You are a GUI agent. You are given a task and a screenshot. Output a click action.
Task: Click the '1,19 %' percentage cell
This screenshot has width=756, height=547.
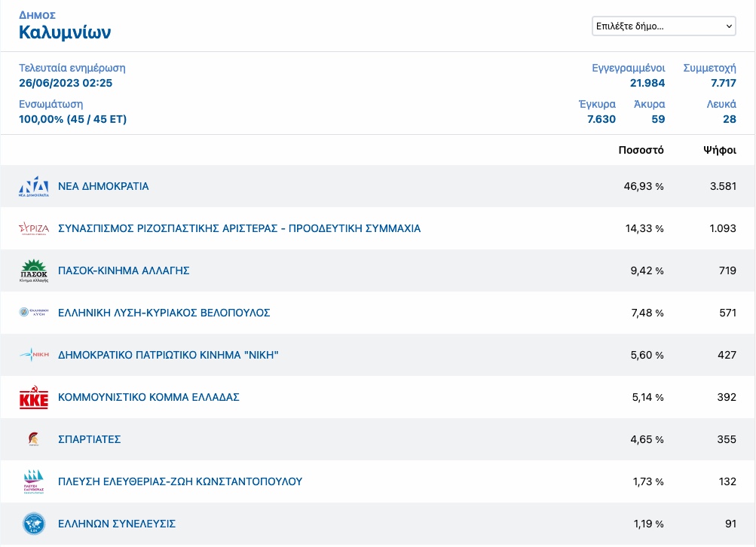649,524
